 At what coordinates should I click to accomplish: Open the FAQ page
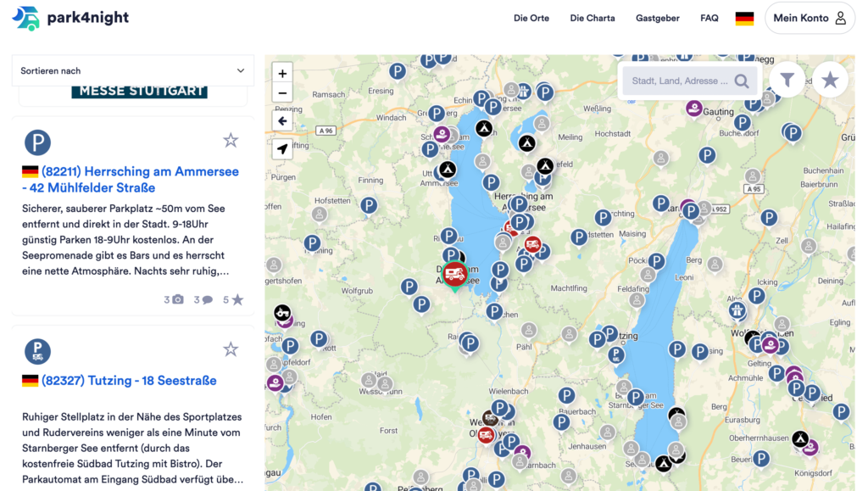click(x=709, y=19)
